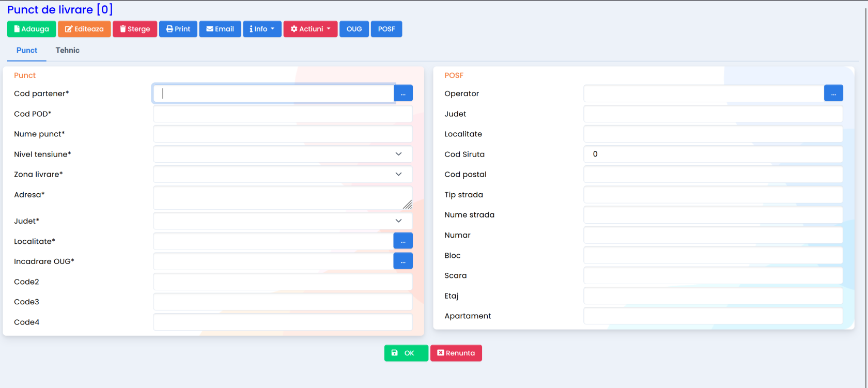Expand the Zona livrare dropdown

click(x=283, y=174)
